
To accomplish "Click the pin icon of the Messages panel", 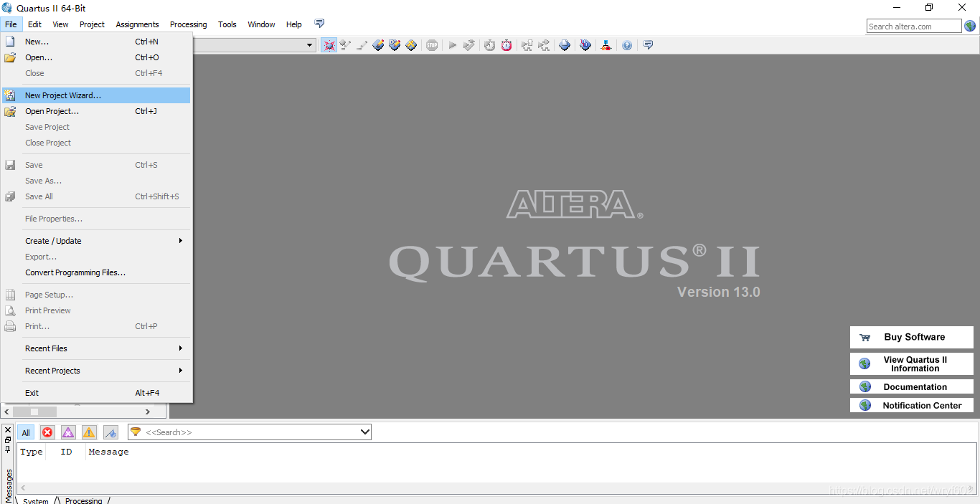I will [x=8, y=449].
